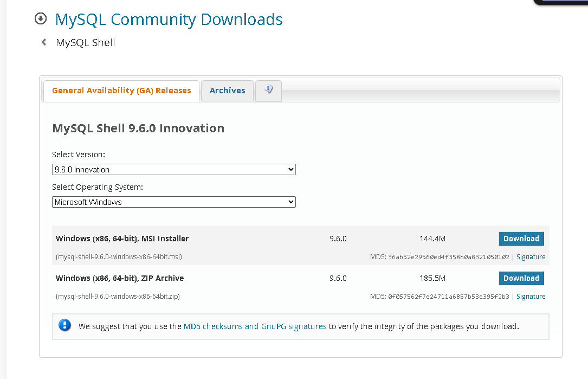The height and width of the screenshot is (379, 588).
Task: Open Signature link for ZIP Archive
Action: 531,297
